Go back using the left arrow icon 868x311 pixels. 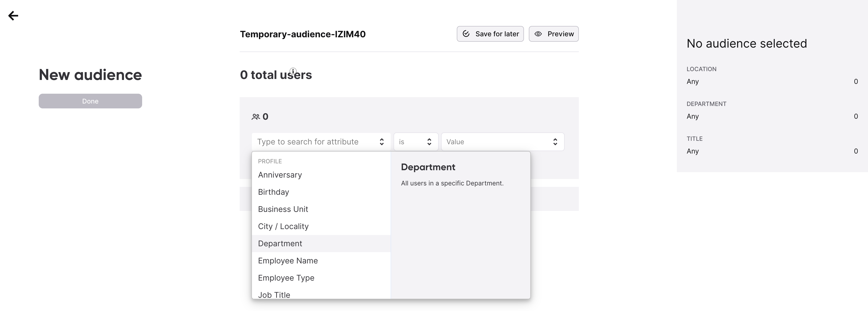13,15
